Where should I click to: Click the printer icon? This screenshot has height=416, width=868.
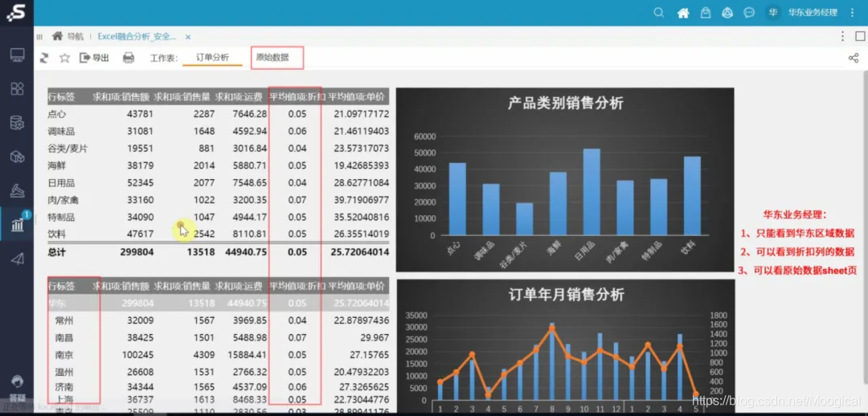click(x=129, y=58)
